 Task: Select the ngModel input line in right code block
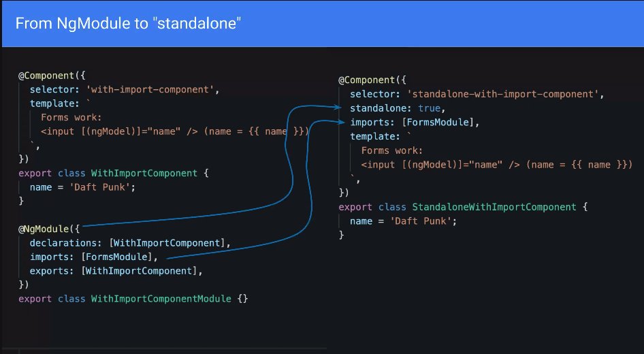pyautogui.click(x=496, y=165)
